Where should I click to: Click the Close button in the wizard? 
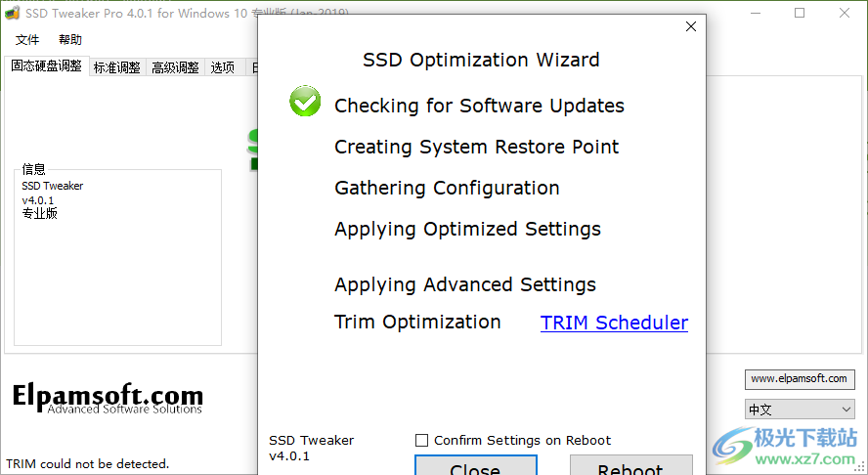pos(475,465)
